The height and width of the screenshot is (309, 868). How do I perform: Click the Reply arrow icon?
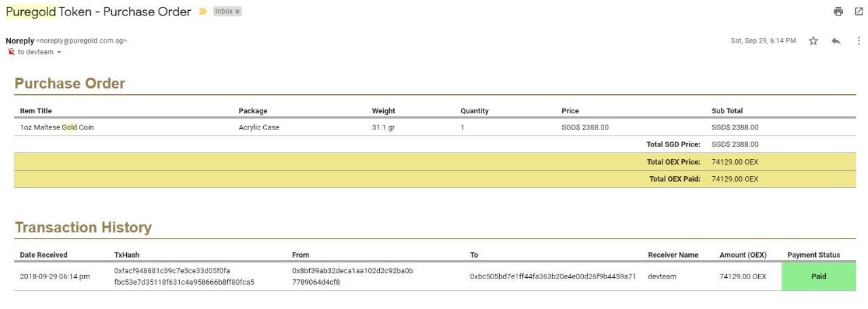click(836, 41)
